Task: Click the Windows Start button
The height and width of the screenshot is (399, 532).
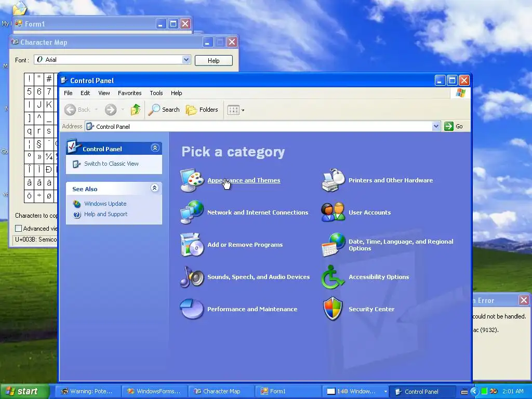Action: point(24,391)
